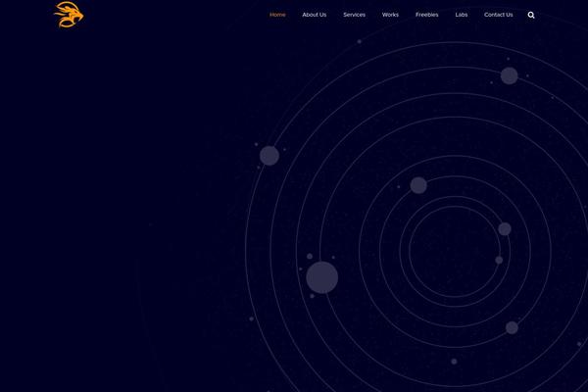Open the Contact Us link
Viewport: 588px width, 392px height.
pyautogui.click(x=499, y=15)
